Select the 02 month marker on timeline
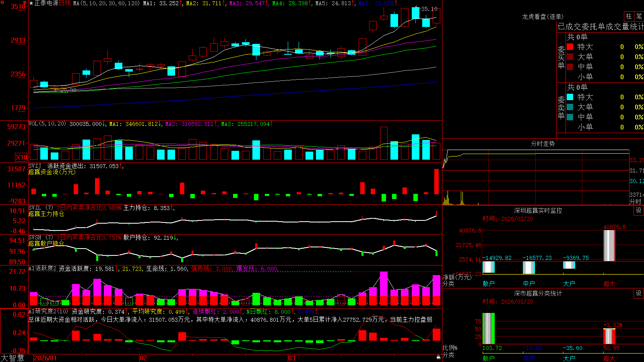The width and height of the screenshot is (644, 362). coord(143,358)
